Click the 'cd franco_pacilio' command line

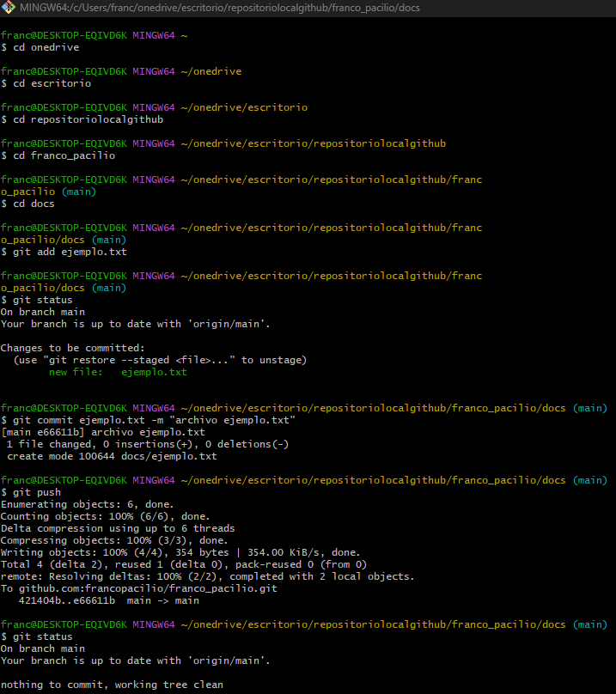click(58, 155)
